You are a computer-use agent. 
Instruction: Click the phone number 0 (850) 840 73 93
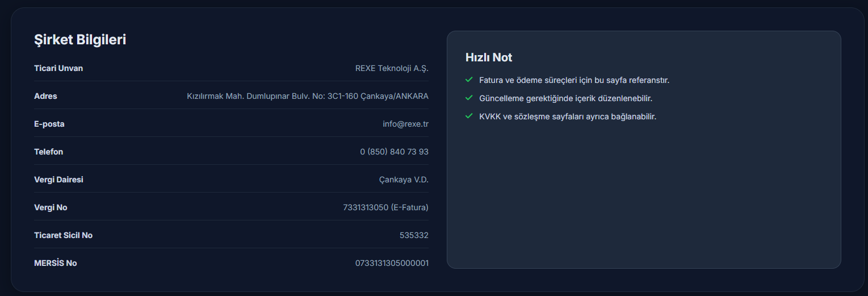click(x=394, y=152)
